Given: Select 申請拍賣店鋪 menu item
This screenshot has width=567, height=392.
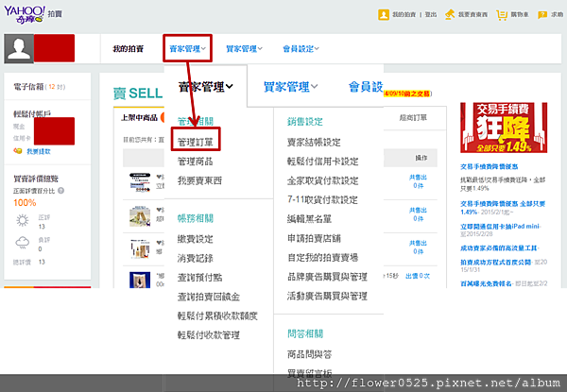Looking at the screenshot, I should (314, 238).
